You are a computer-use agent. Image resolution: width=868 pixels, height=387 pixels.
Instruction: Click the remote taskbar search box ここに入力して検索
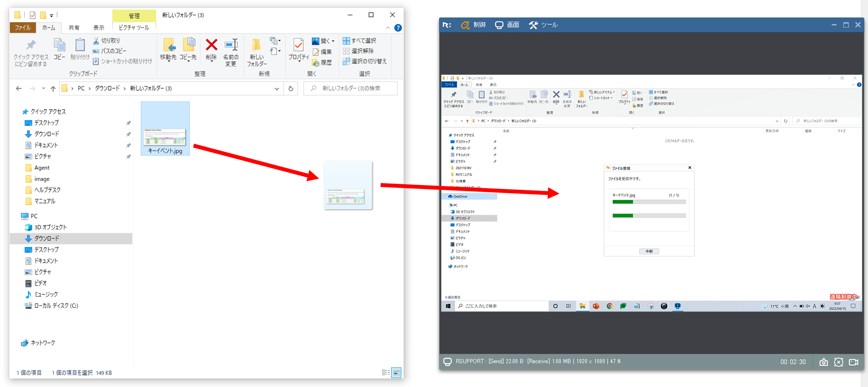(x=502, y=306)
